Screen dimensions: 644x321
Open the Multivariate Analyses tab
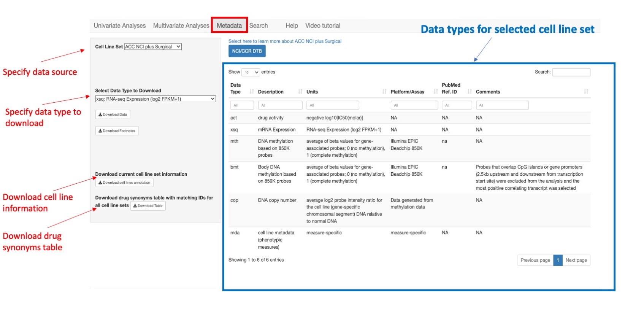pos(181,26)
